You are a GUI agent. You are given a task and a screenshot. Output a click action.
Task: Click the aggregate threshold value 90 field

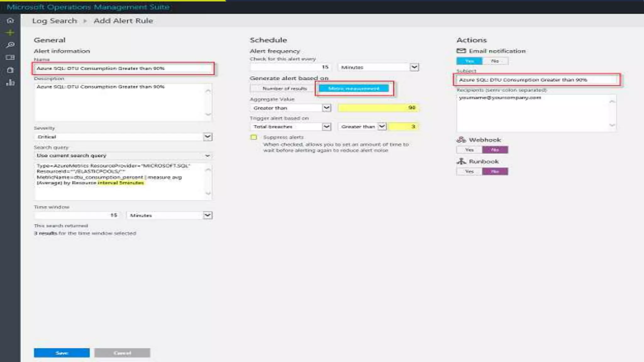pyautogui.click(x=378, y=108)
